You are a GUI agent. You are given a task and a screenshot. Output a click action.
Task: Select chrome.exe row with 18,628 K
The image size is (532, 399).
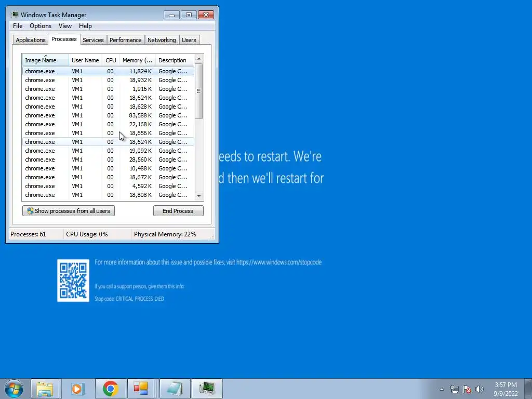click(x=108, y=107)
